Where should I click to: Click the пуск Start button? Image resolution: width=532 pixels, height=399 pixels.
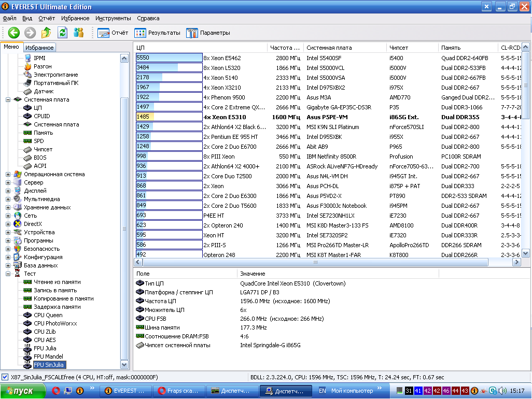(x=23, y=391)
